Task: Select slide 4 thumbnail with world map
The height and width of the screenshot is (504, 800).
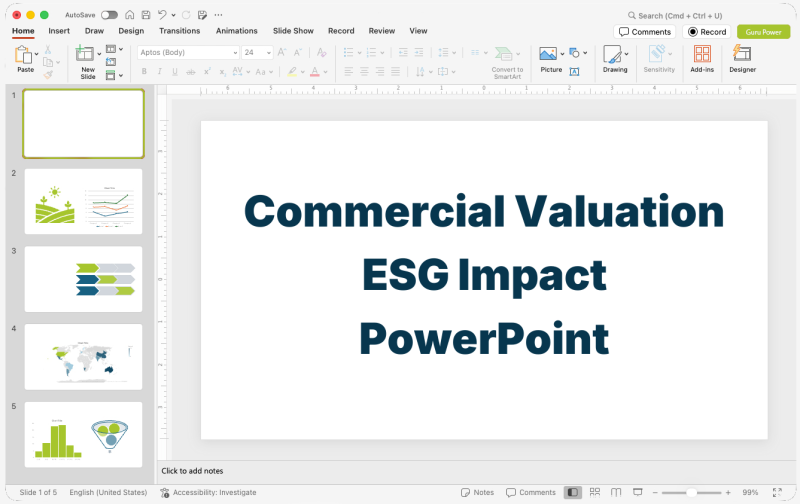Action: (84, 357)
